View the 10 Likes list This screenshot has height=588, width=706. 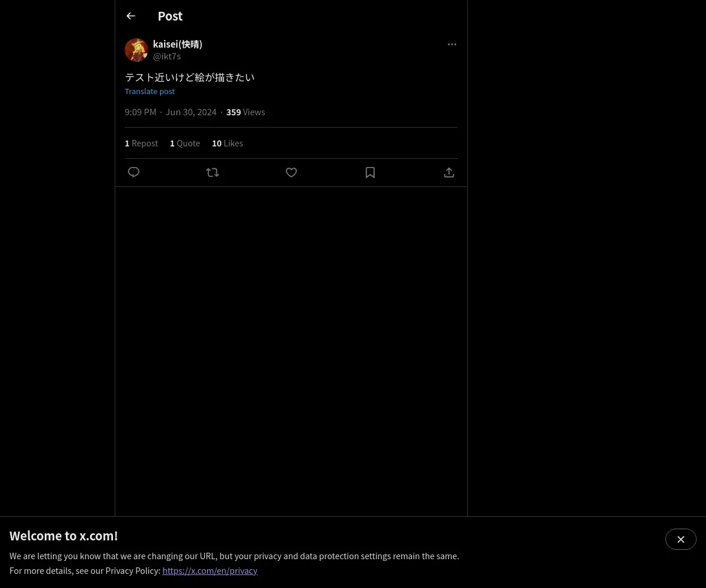pos(227,143)
